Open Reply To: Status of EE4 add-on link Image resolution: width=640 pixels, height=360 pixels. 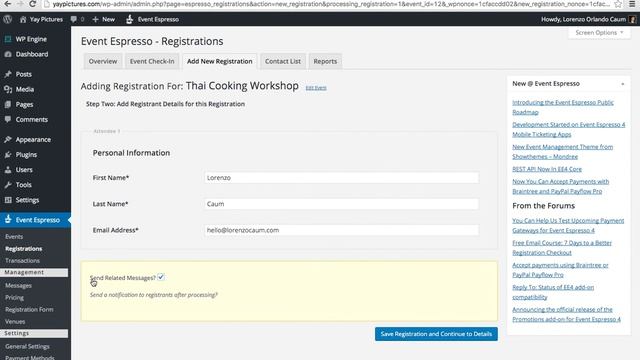(553, 292)
